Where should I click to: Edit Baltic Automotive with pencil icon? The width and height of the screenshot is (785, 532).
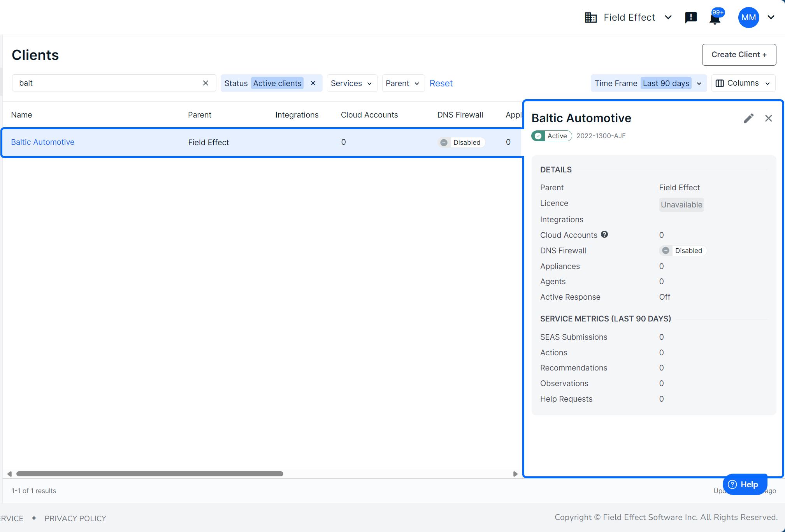[x=748, y=118]
